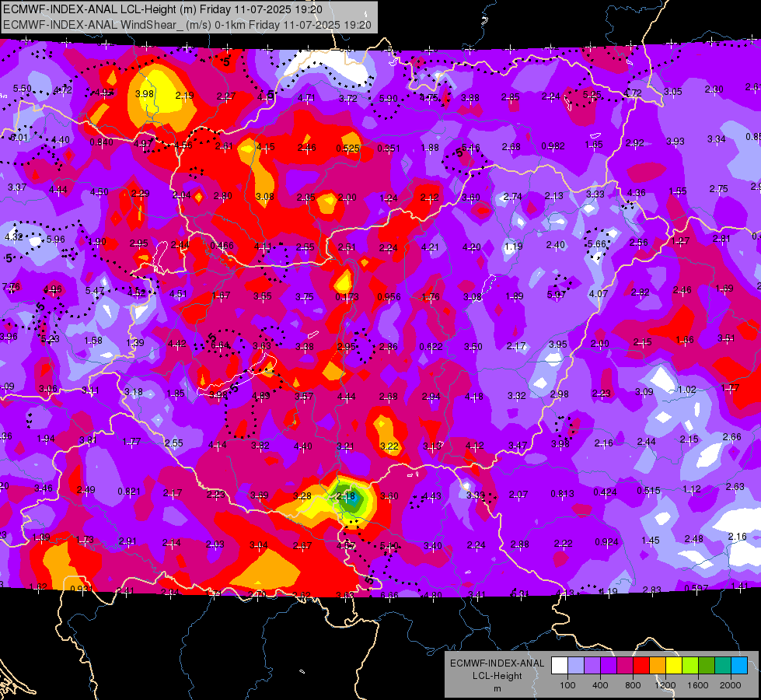This screenshot has height=700, width=761.
Task: Click the 7.76 wind shear value
Action: (x=11, y=286)
